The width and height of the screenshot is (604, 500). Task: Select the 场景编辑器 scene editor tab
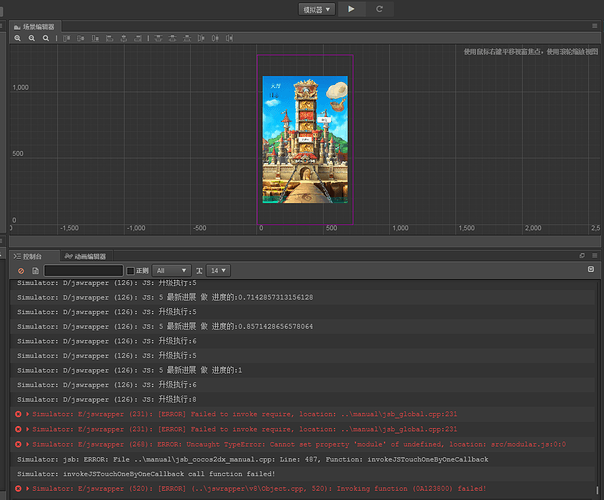coord(36,25)
